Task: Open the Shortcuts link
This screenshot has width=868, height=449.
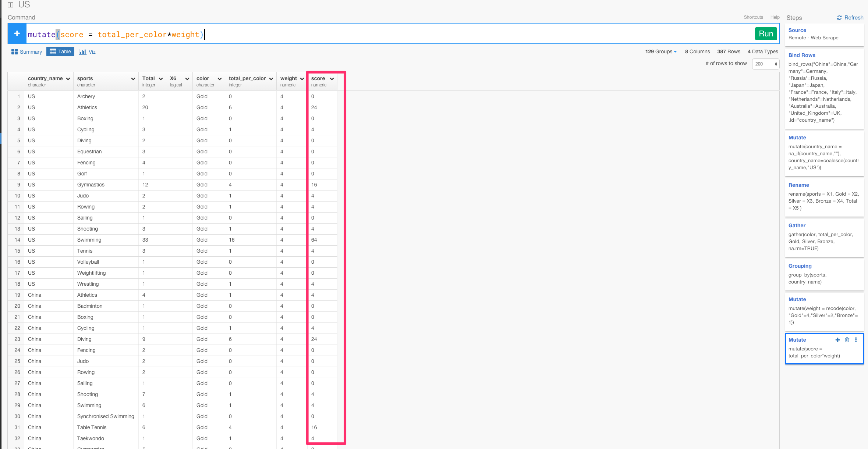Action: click(x=753, y=17)
